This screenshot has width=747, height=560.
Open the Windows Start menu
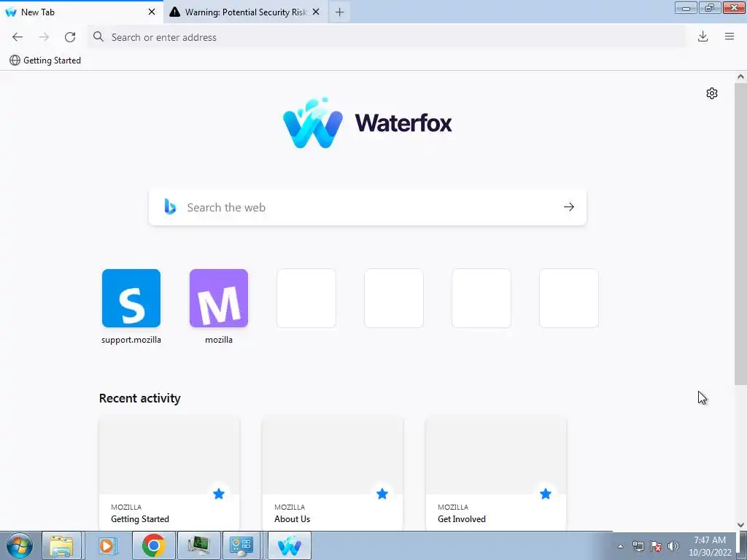click(x=20, y=545)
